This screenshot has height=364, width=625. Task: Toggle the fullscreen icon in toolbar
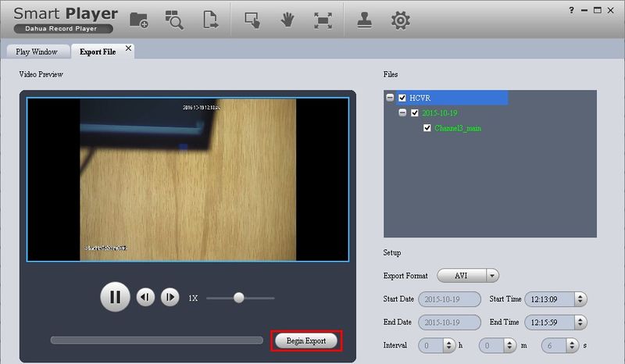click(322, 20)
